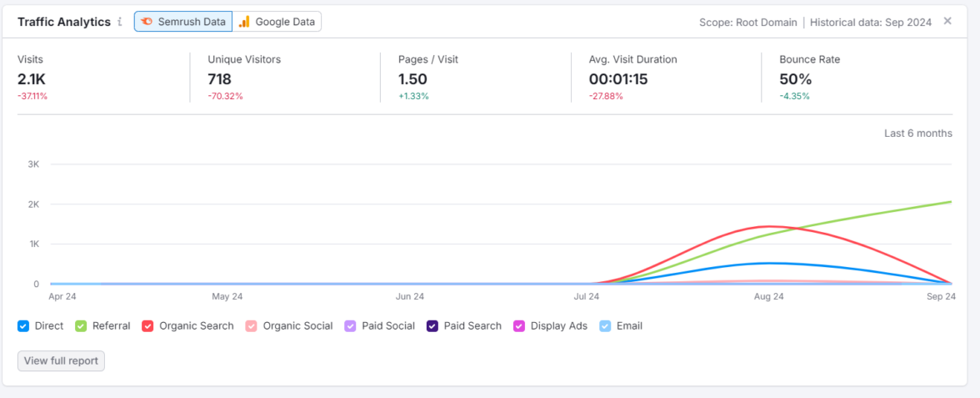The image size is (980, 398).
Task: Click the Bounce Rate 50% metric
Action: [795, 79]
